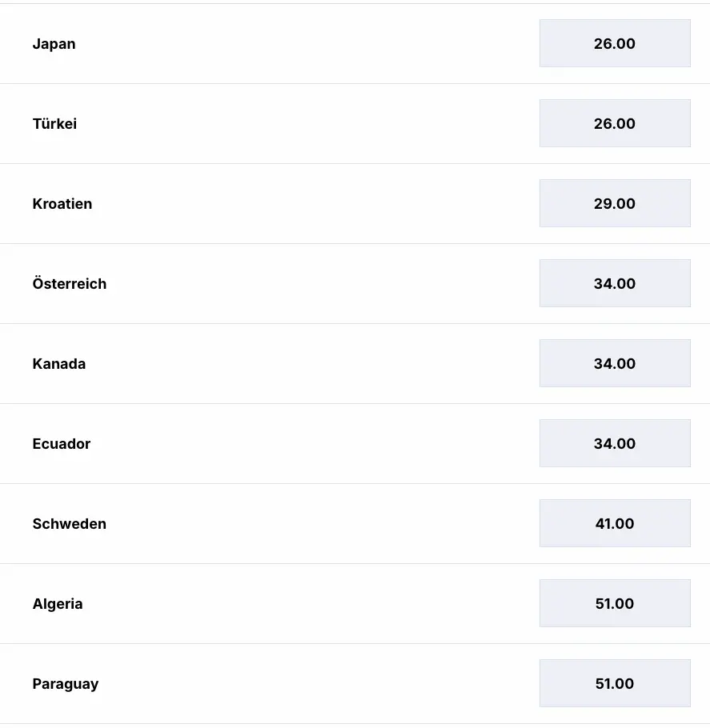
Task: Click the value field next to Japan
Action: (615, 43)
